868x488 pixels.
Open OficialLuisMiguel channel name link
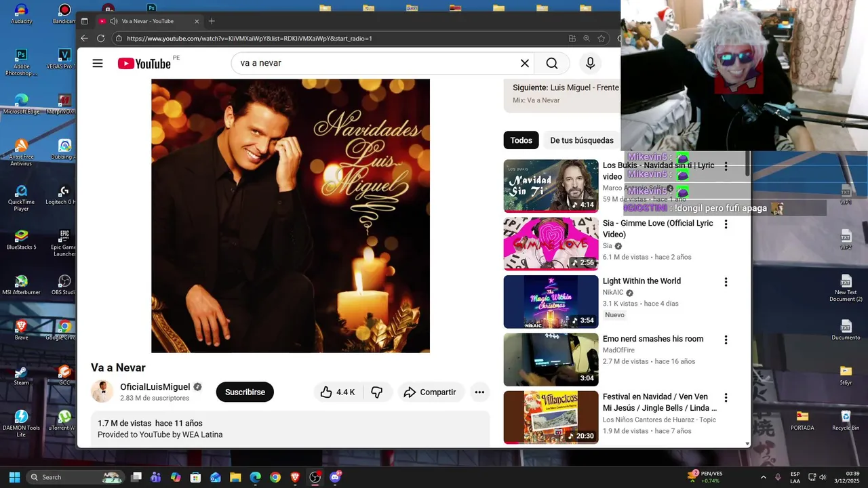point(155,387)
